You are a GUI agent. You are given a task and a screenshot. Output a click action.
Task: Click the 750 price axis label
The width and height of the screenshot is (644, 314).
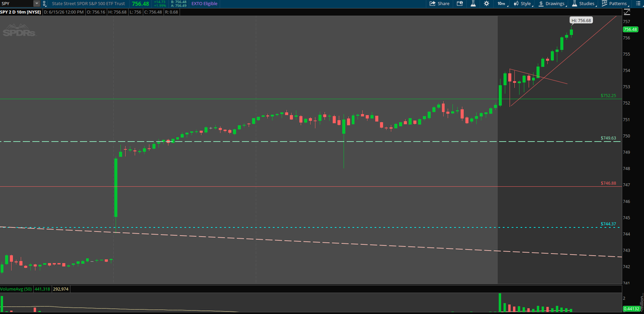[626, 136]
